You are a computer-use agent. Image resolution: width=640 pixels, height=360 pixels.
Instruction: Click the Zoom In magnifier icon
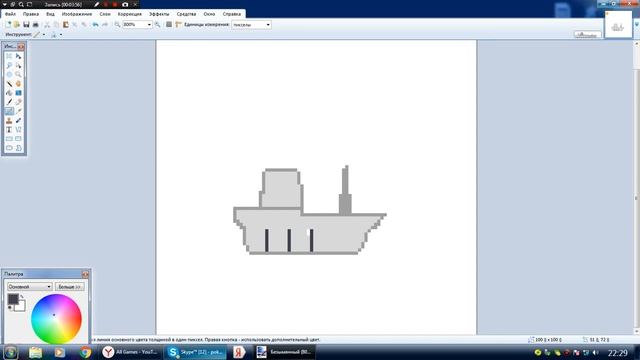(158, 25)
